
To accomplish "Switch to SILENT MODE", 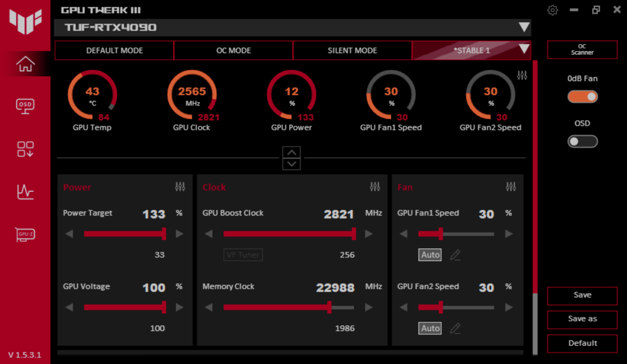I will click(352, 50).
